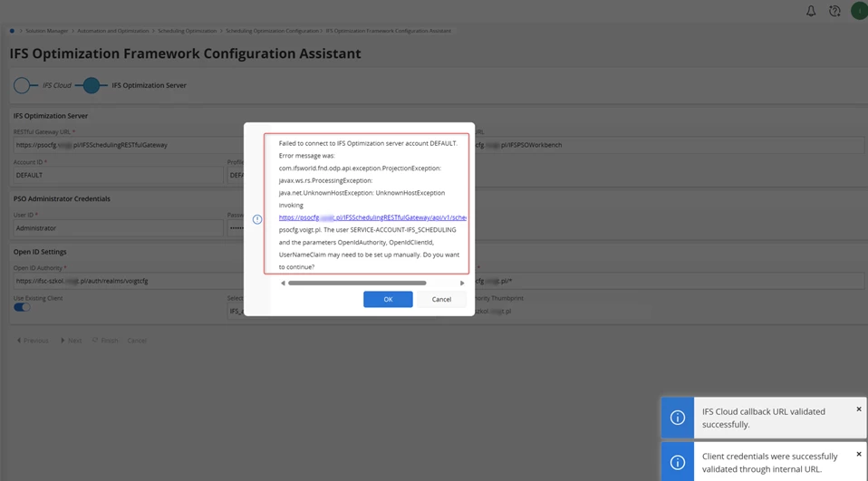Open the help question mark icon
Image resolution: width=868 pixels, height=481 pixels.
click(x=834, y=11)
